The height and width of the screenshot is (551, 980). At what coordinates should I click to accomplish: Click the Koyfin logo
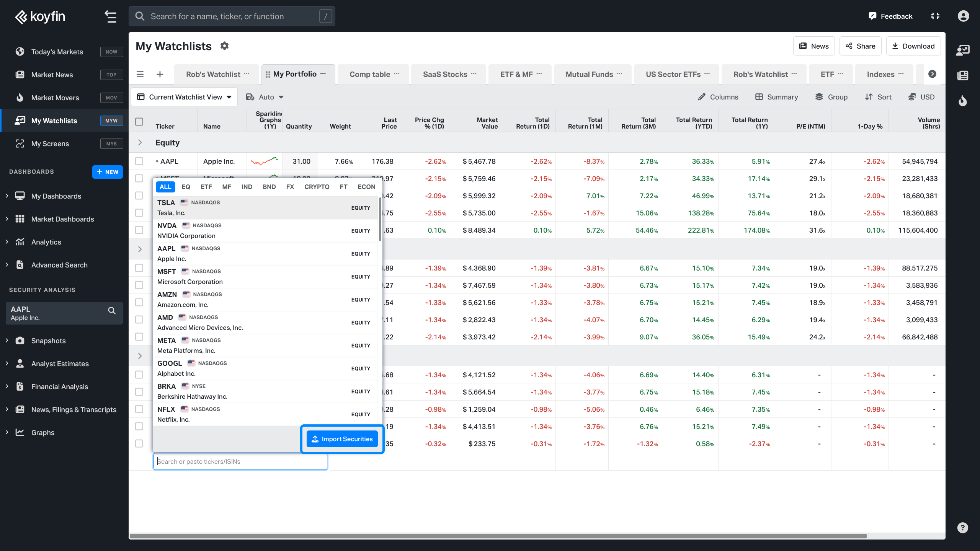40,16
